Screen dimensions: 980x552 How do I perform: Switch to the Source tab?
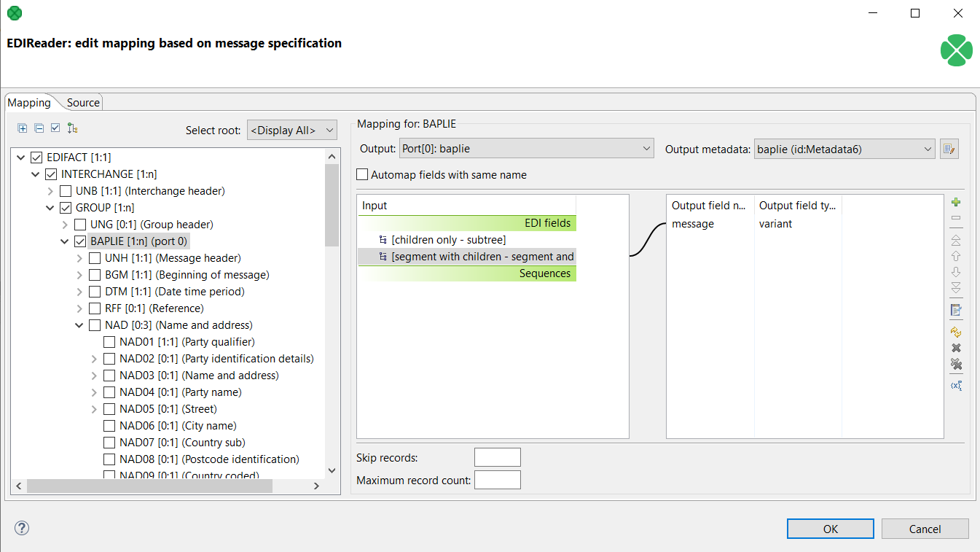pyautogui.click(x=83, y=103)
